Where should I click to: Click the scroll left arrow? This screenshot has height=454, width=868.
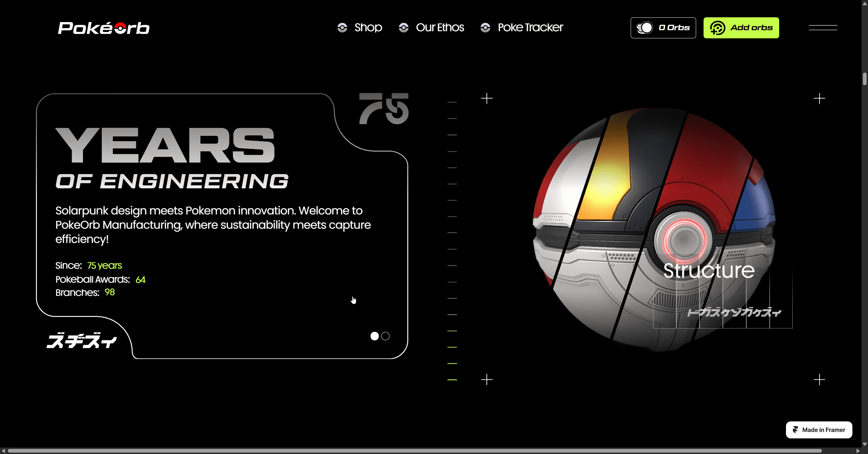coord(3,451)
